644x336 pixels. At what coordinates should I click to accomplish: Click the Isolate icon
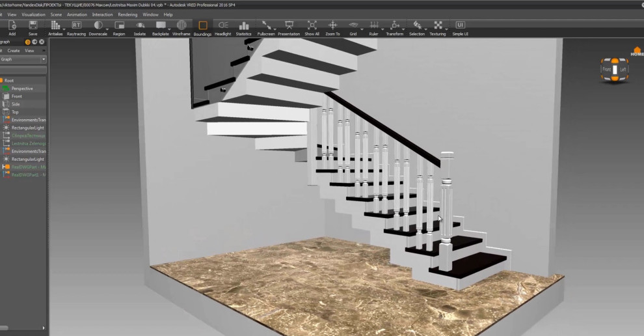coord(139,26)
